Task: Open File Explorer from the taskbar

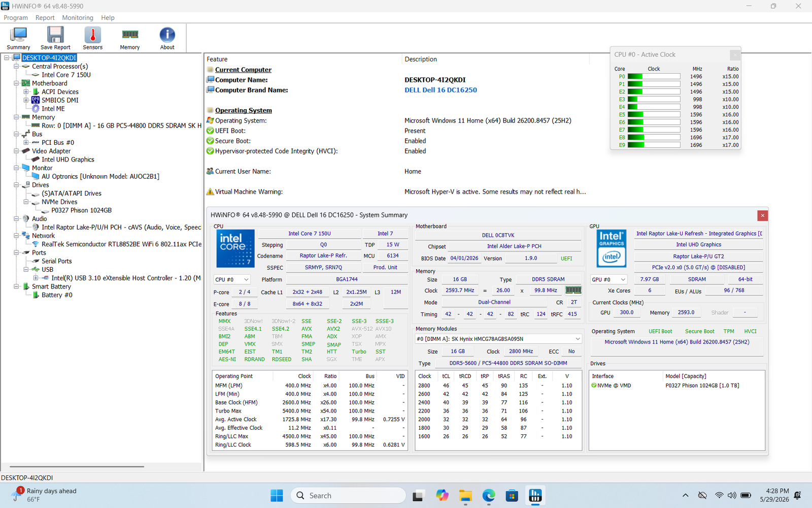Action: tap(465, 495)
